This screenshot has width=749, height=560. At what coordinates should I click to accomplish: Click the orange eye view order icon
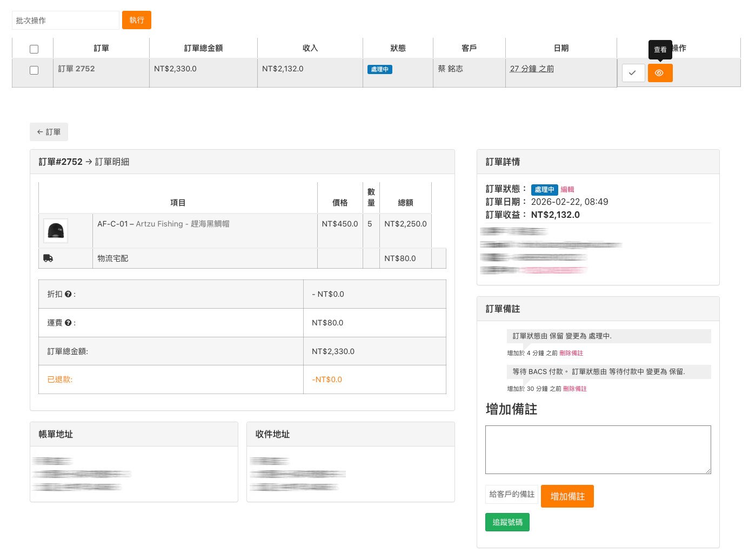(660, 73)
